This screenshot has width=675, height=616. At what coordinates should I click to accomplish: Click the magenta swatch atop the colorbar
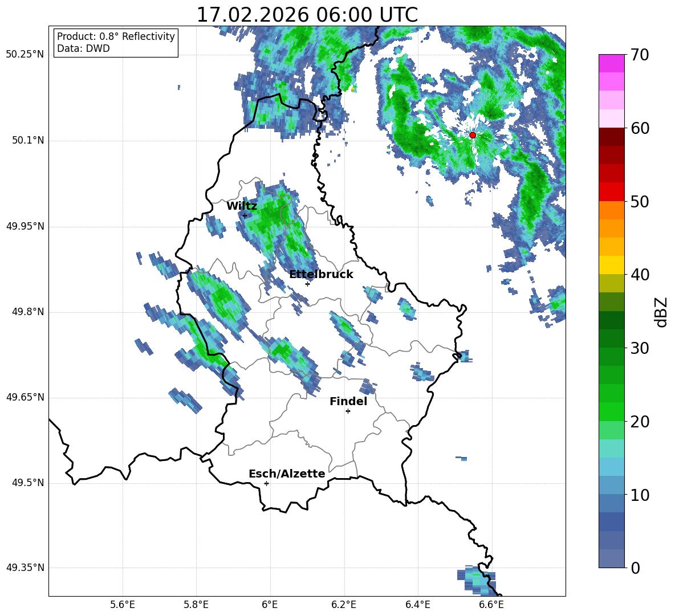611,63
